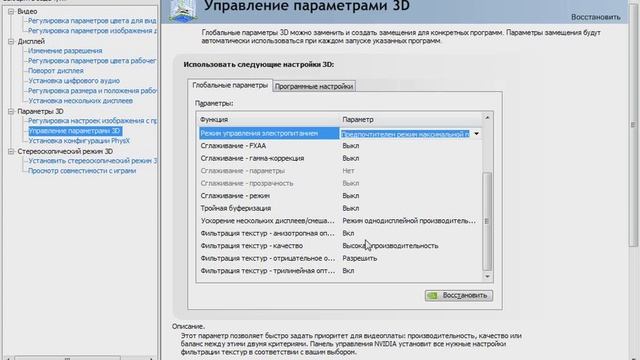Switch to Программные настройки tab
The width and height of the screenshot is (640, 360).
pyautogui.click(x=314, y=86)
